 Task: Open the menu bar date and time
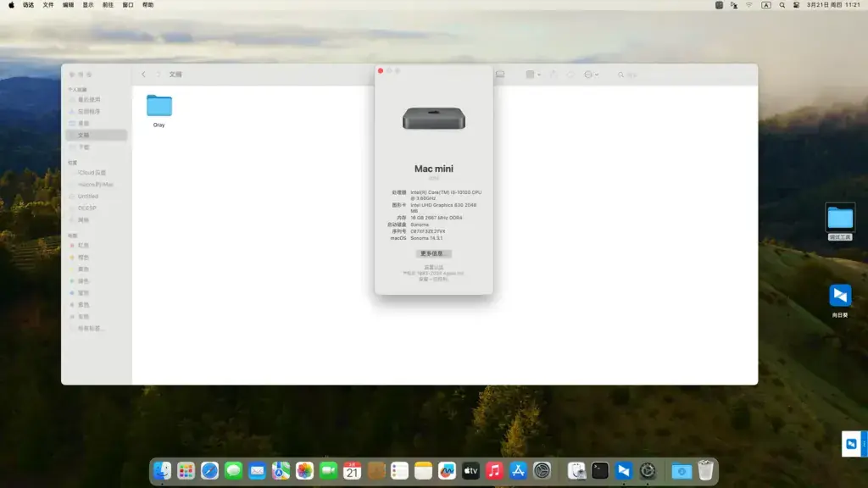833,5
